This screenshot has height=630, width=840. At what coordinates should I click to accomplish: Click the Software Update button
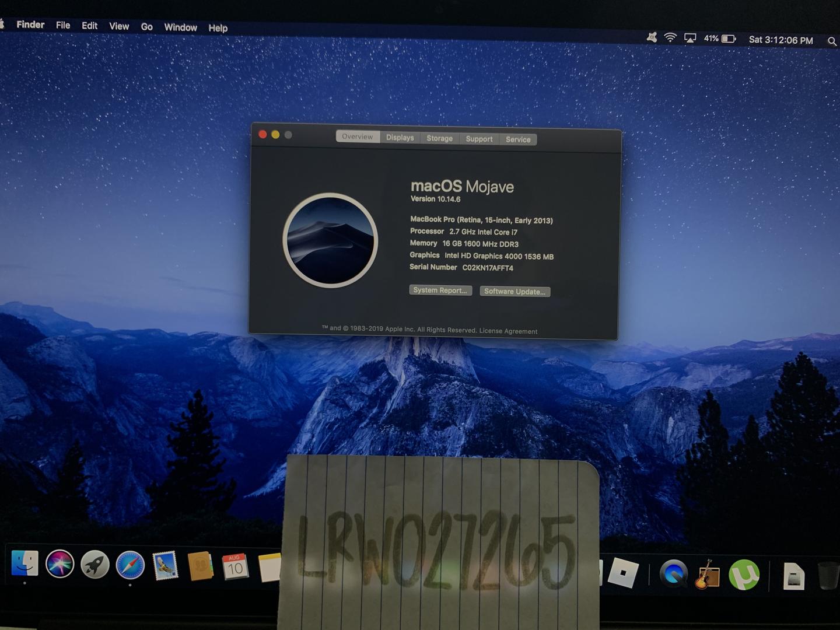(514, 292)
